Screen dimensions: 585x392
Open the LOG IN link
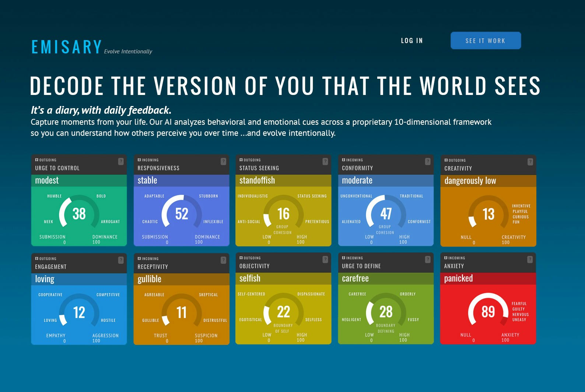[412, 41]
